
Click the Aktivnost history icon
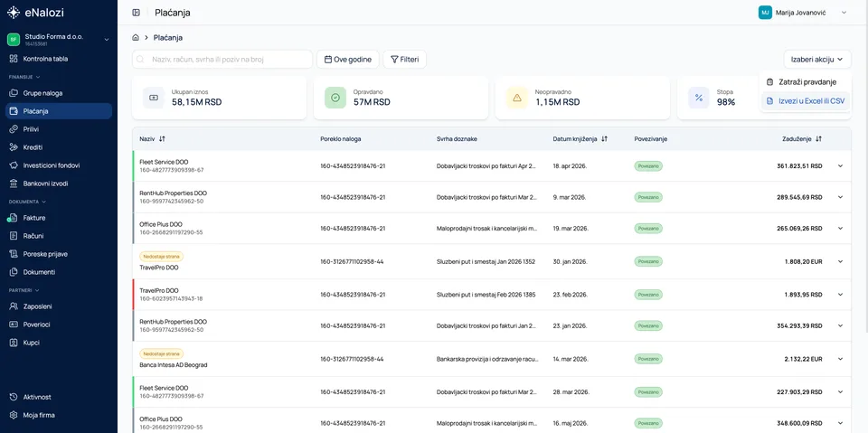tap(14, 397)
